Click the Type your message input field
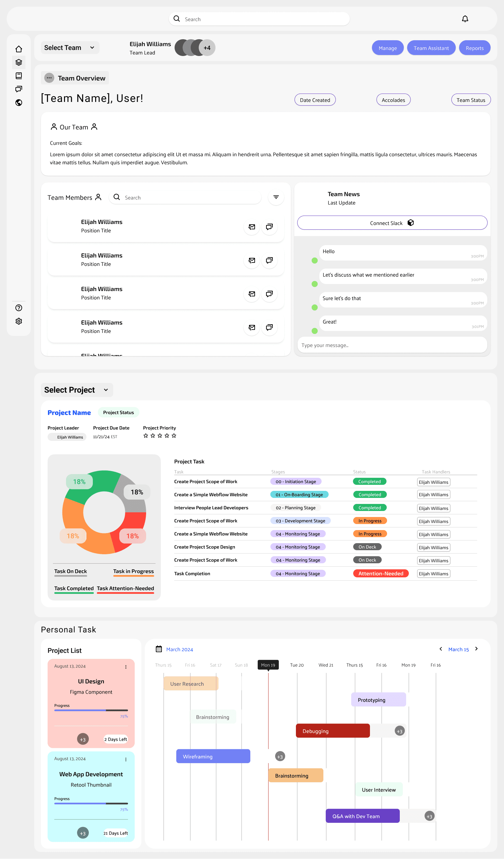504x859 pixels. point(392,345)
